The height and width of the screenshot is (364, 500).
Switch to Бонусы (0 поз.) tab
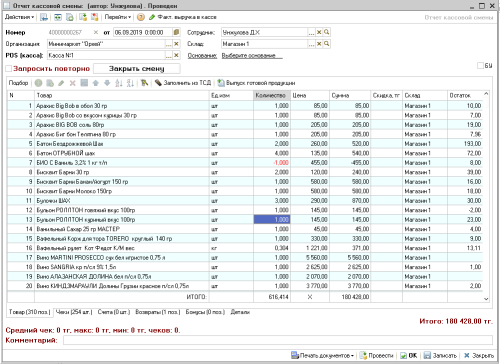(x=205, y=312)
